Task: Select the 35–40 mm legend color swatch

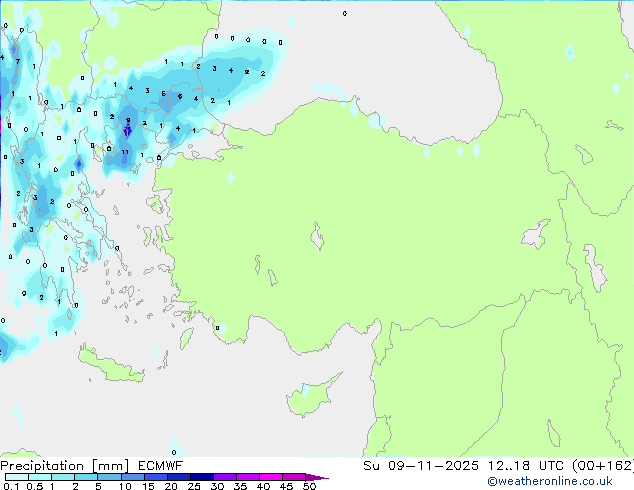Action: pos(247,477)
